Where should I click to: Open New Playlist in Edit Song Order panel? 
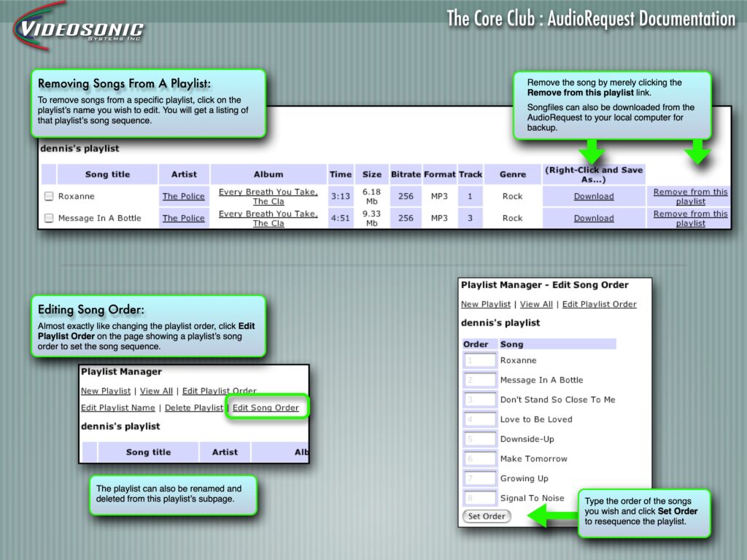pos(485,304)
